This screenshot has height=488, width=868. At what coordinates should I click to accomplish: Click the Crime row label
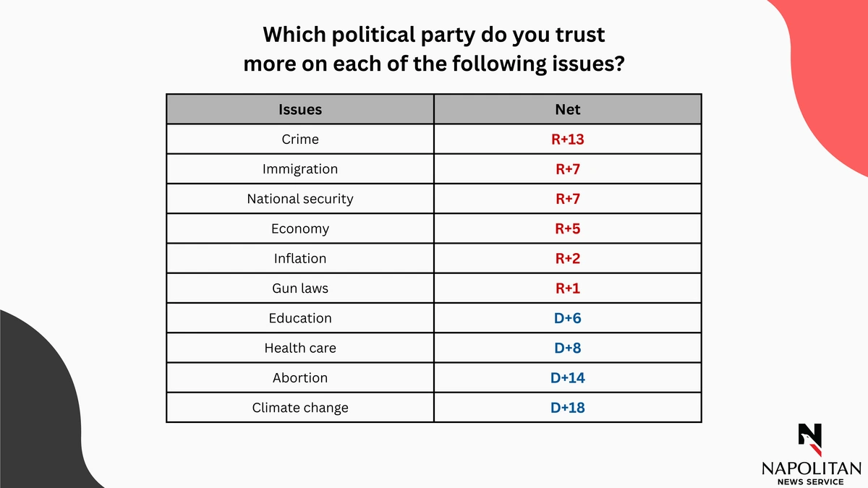point(300,140)
